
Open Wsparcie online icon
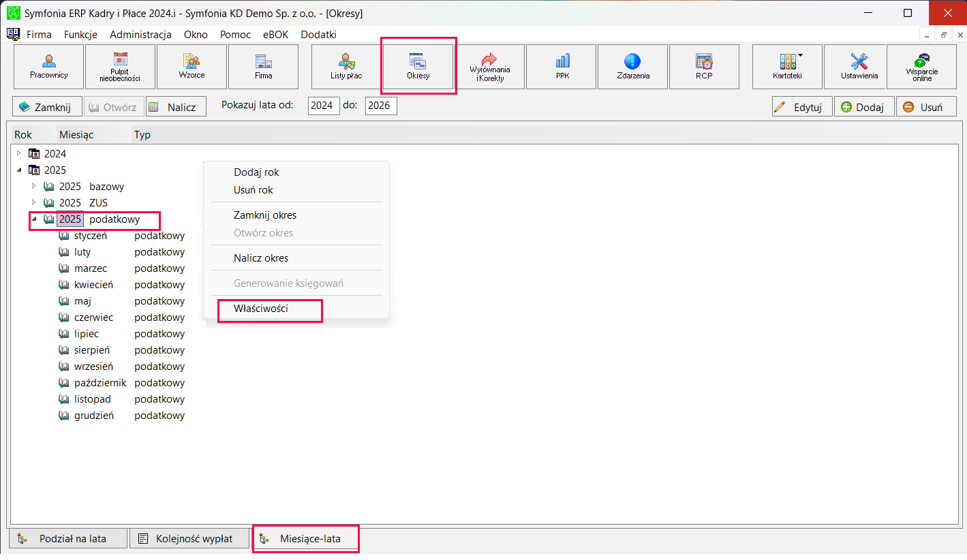[921, 67]
